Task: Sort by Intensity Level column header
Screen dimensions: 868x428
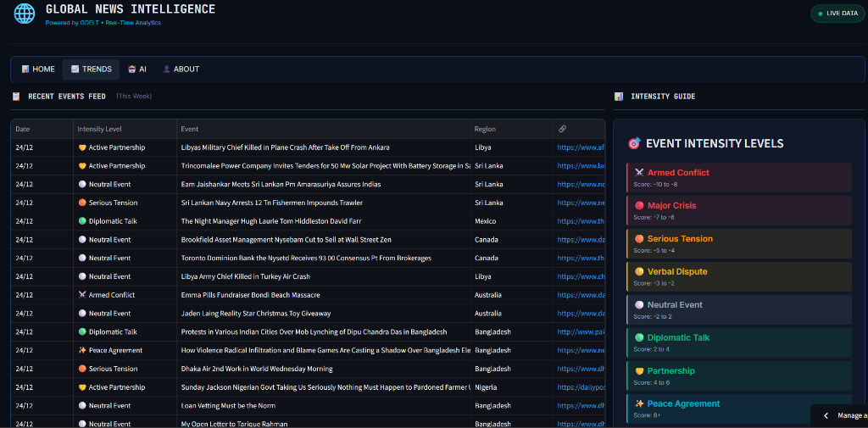Action: coord(125,129)
